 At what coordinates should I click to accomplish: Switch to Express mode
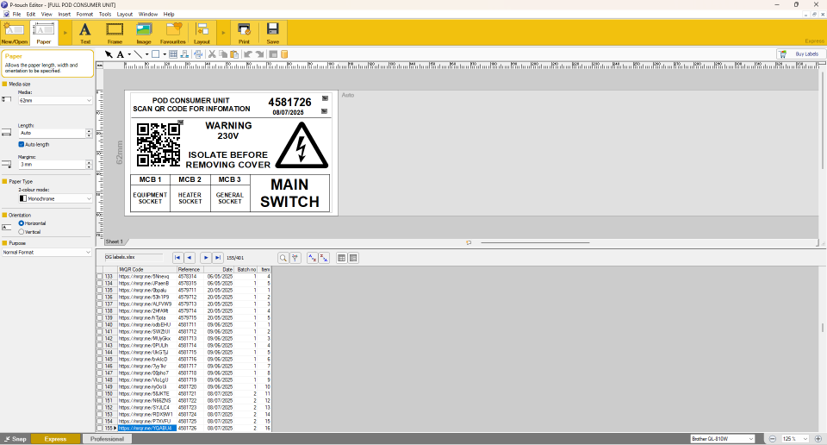(x=55, y=439)
